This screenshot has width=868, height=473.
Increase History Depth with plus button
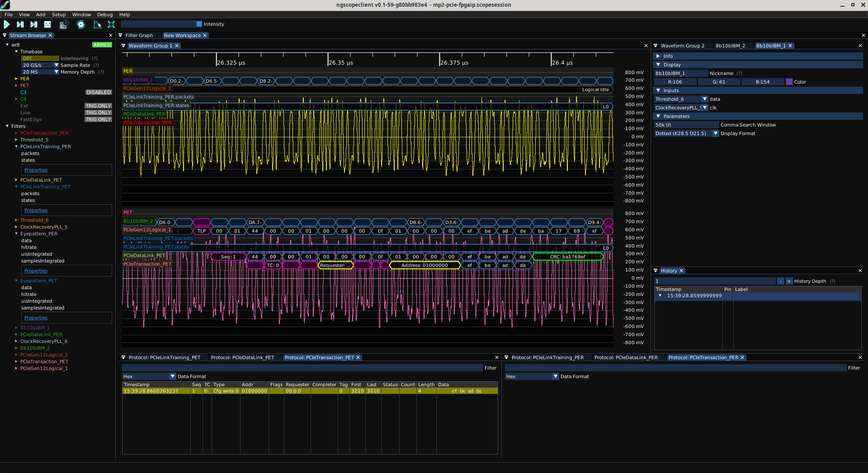click(x=789, y=281)
